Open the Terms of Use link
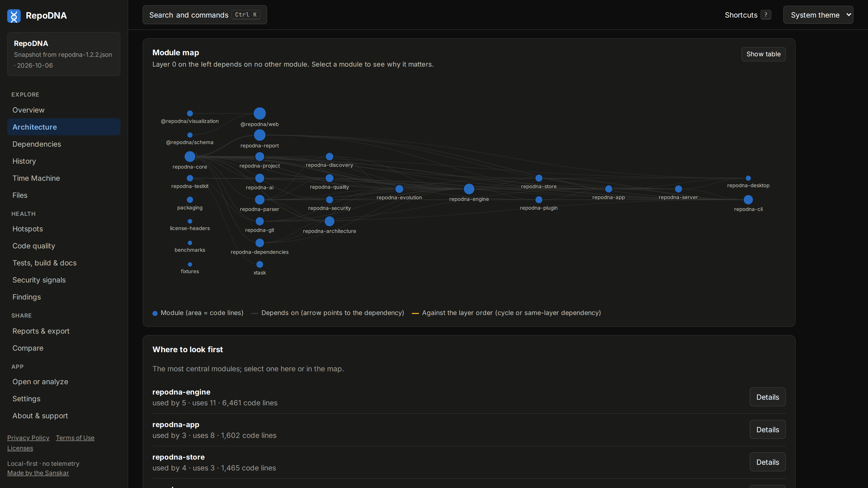 coord(75,438)
